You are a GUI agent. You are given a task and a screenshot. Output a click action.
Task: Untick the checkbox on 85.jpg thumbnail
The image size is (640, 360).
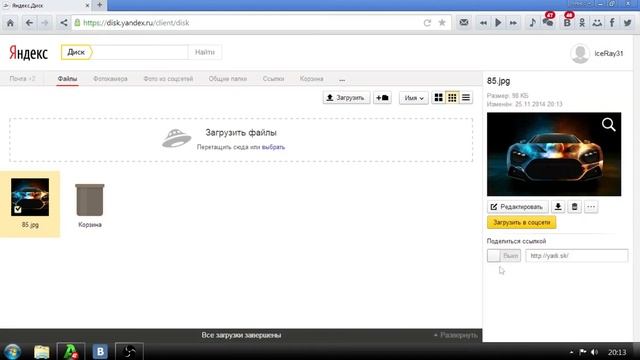(18, 209)
